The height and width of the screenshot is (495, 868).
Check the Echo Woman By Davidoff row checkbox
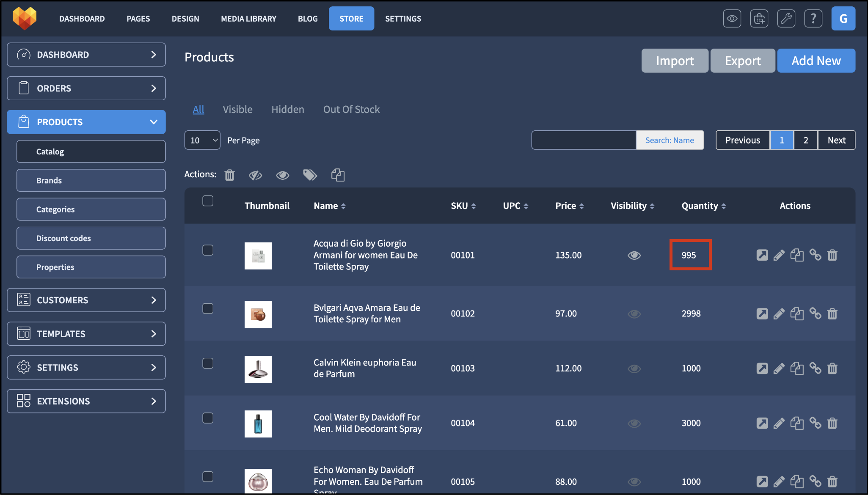click(x=207, y=476)
